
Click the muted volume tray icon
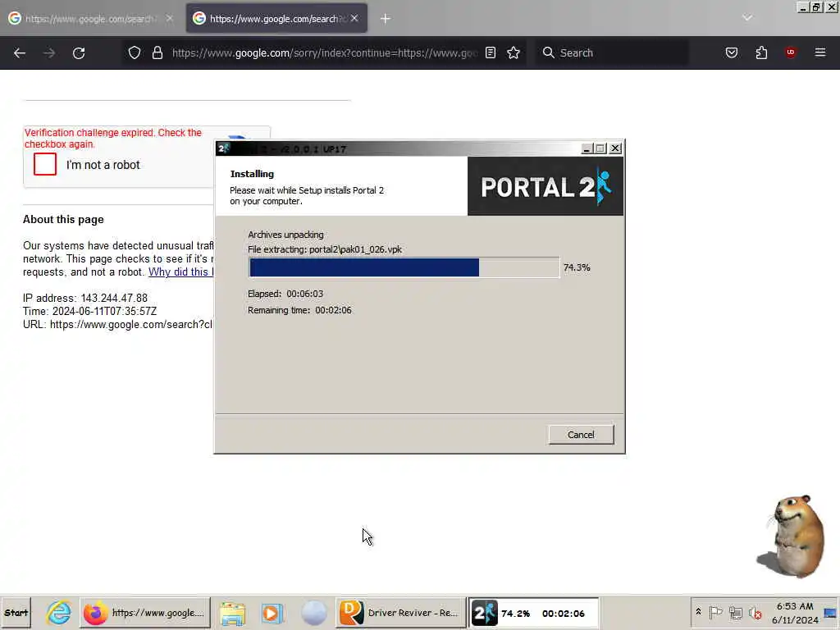[756, 612]
